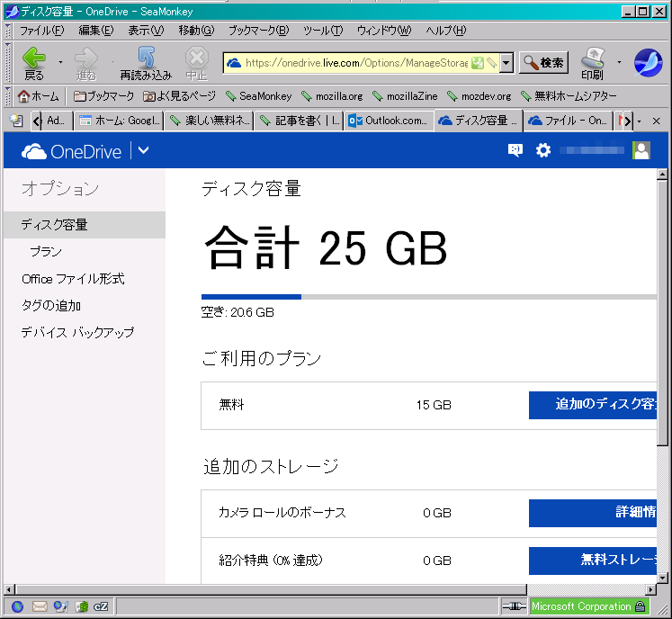
Task: Expand the OneDrive app launcher chevron
Action: click(143, 150)
